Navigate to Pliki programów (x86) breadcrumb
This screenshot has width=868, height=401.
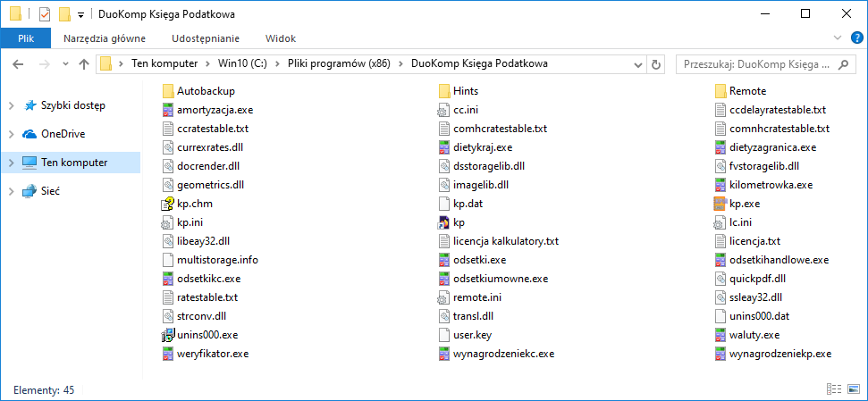(x=340, y=63)
